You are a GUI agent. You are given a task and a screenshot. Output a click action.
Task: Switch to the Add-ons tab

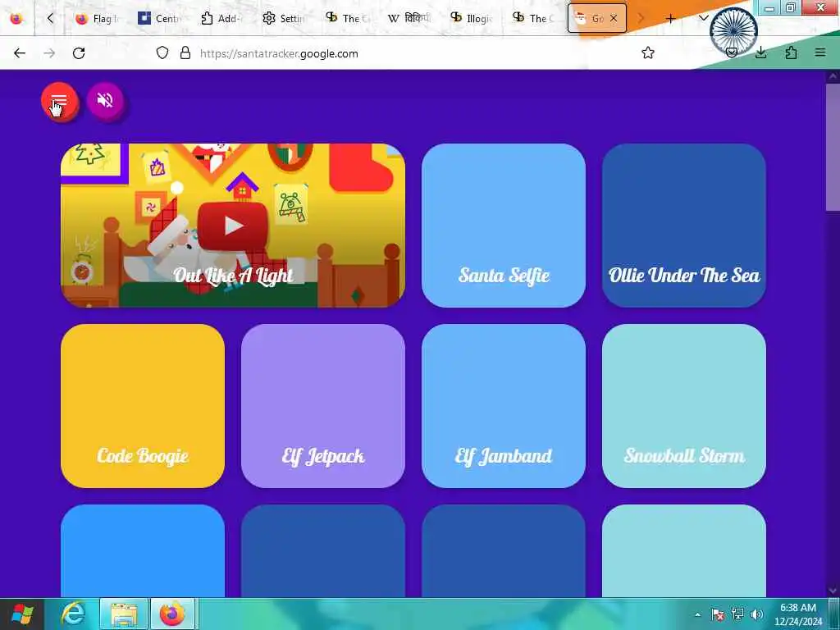point(221,18)
